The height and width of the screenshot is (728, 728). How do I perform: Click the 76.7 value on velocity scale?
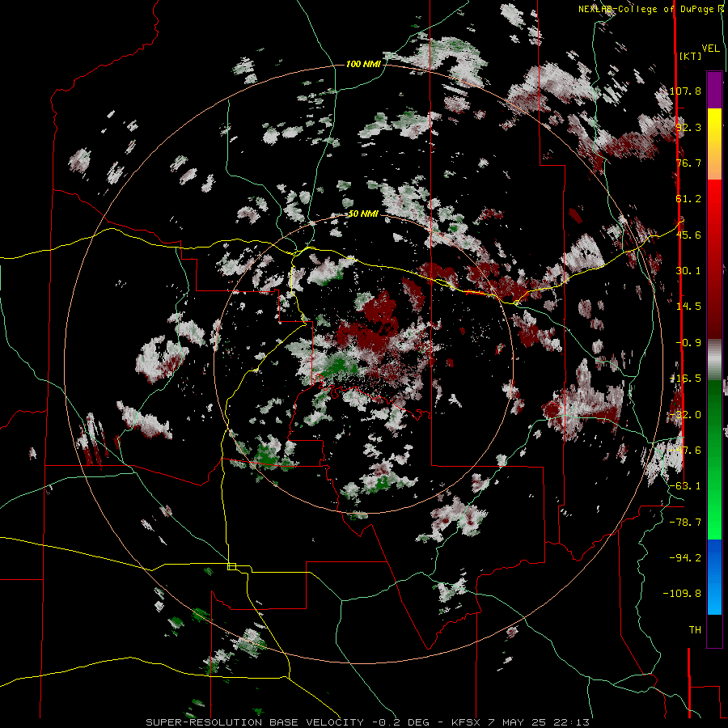pos(688,163)
